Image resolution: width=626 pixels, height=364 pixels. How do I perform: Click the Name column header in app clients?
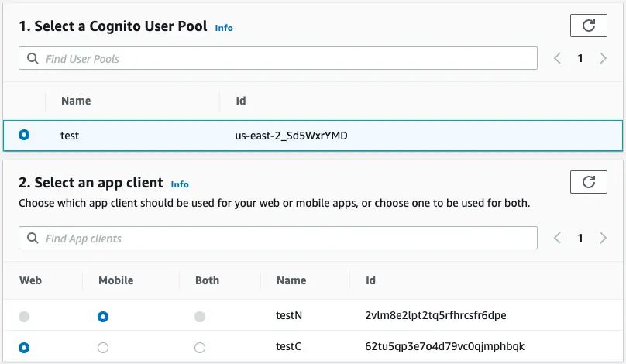(x=291, y=280)
